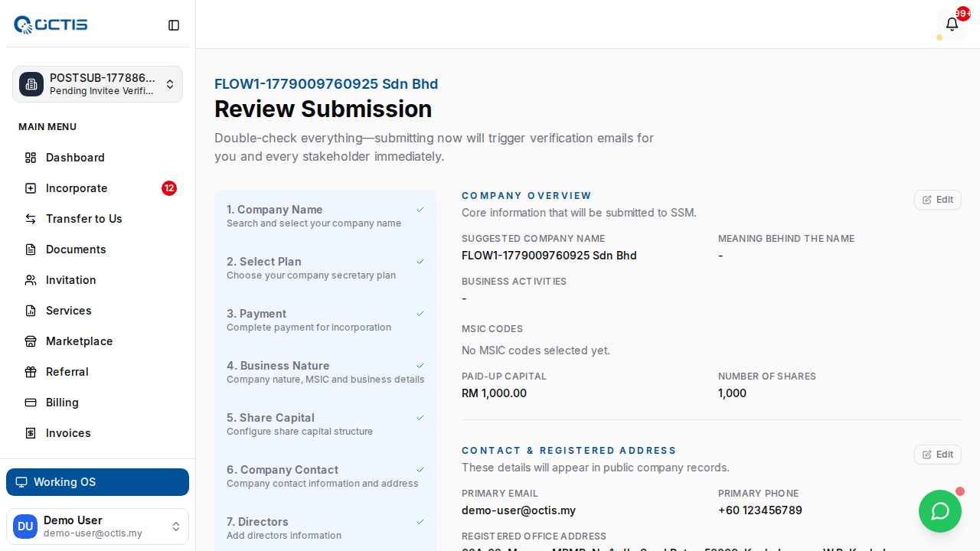The width and height of the screenshot is (980, 551).
Task: Click the Transfer to Us arrows icon
Action: click(x=31, y=219)
